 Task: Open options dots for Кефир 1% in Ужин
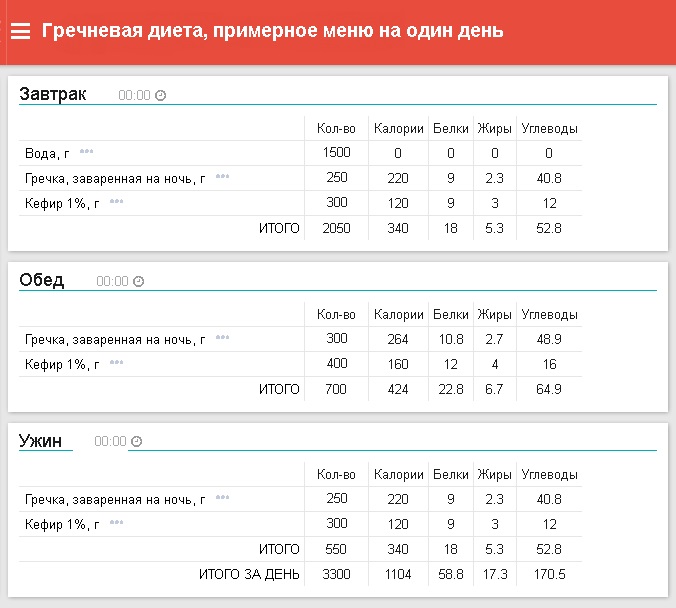[x=117, y=523]
